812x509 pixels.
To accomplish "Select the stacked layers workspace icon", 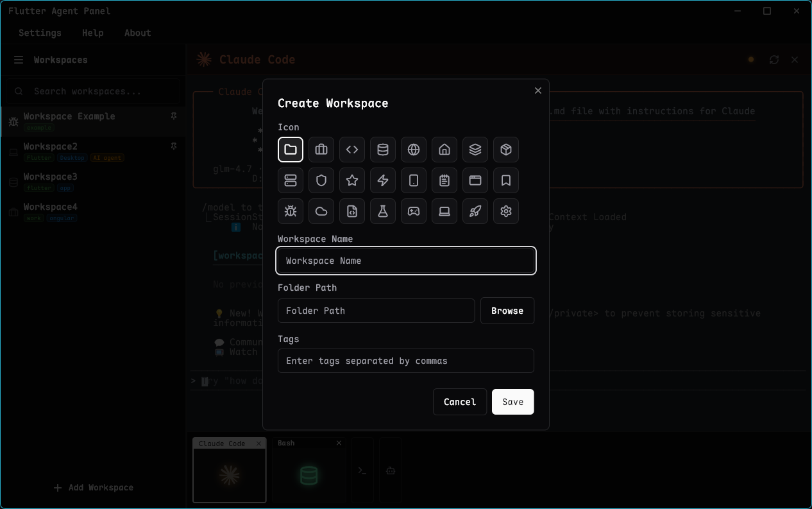I will point(475,150).
